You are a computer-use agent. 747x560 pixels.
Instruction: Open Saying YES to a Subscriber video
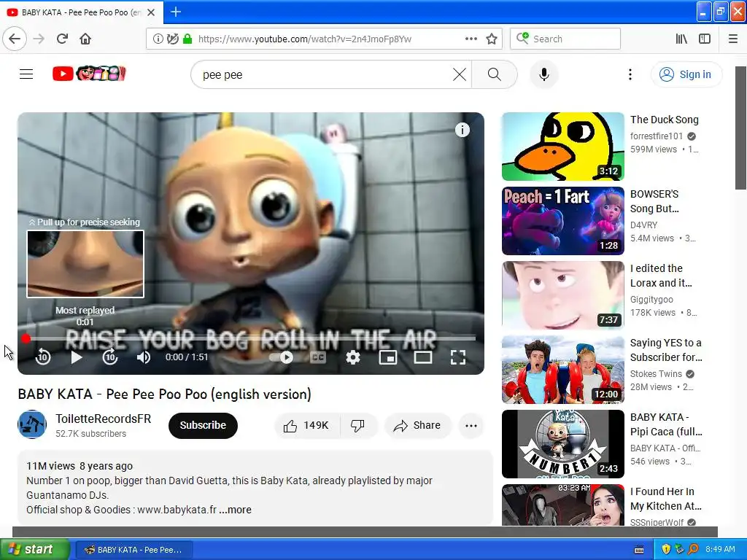(666, 350)
